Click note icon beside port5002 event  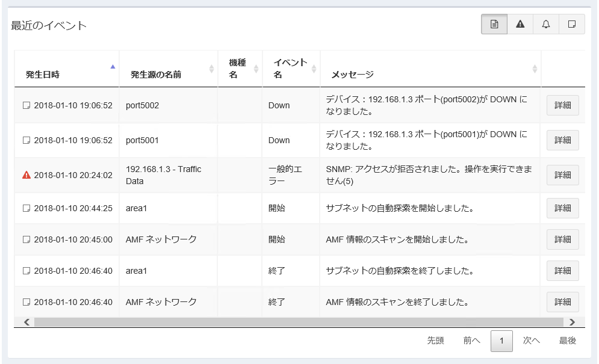pos(26,105)
